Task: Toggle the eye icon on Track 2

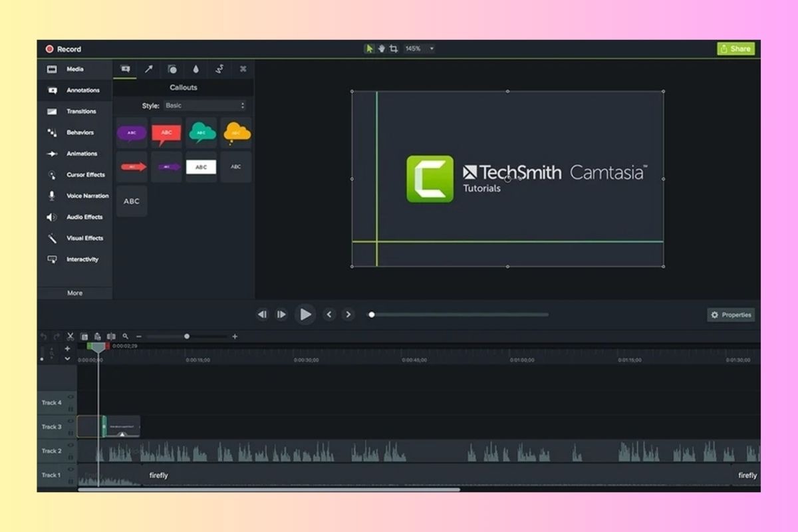Action: point(70,446)
